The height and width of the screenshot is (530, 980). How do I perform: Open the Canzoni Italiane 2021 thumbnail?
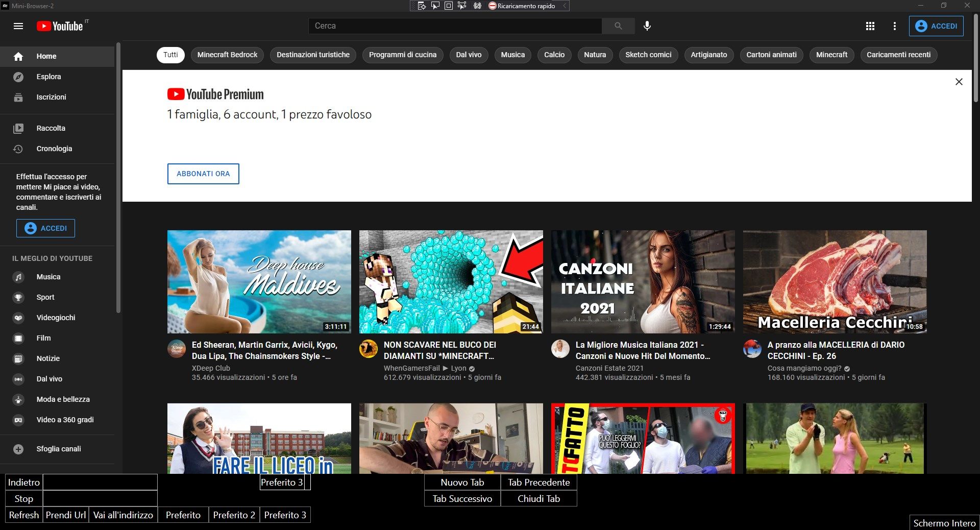click(x=643, y=282)
